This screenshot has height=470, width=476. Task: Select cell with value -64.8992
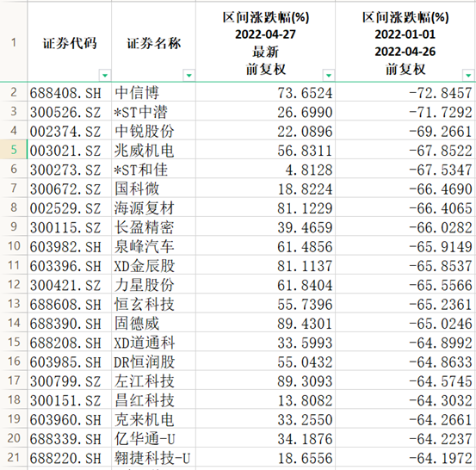point(405,343)
